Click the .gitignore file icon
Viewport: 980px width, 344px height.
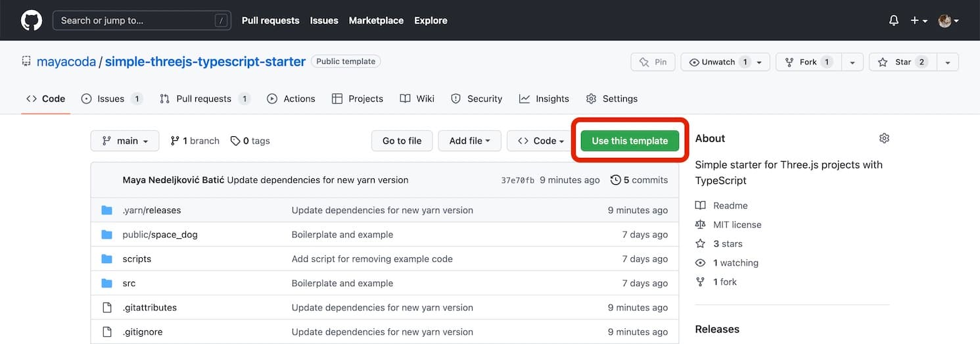[x=107, y=332]
